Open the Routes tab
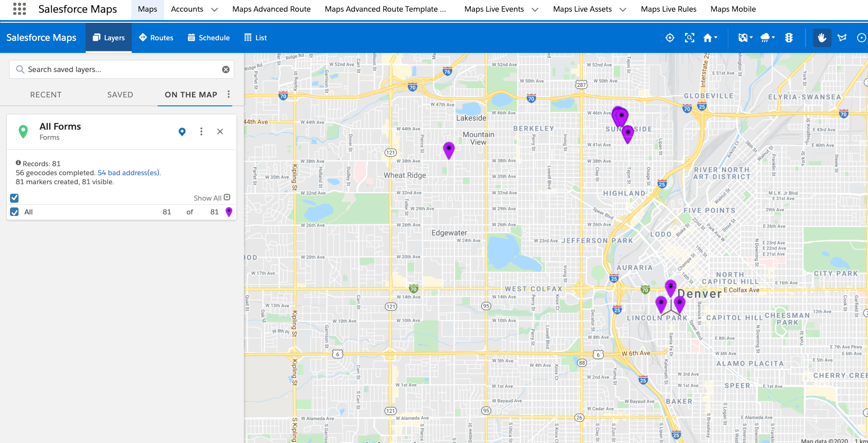The height and width of the screenshot is (443, 868). coord(156,38)
